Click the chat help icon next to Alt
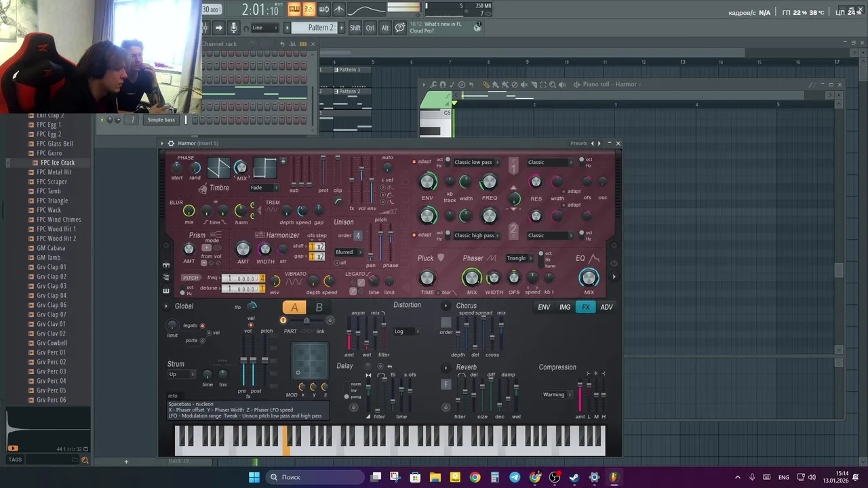Viewport: 868px width, 488px height. pyautogui.click(x=400, y=28)
